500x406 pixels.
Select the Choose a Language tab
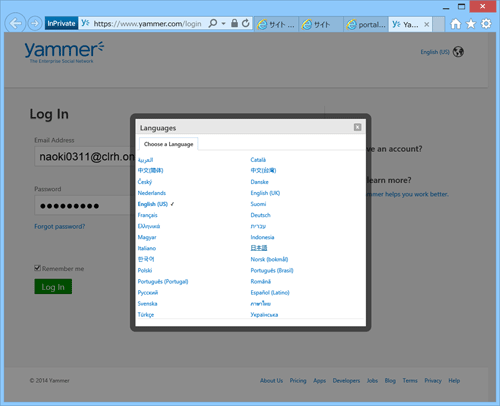[x=168, y=144]
